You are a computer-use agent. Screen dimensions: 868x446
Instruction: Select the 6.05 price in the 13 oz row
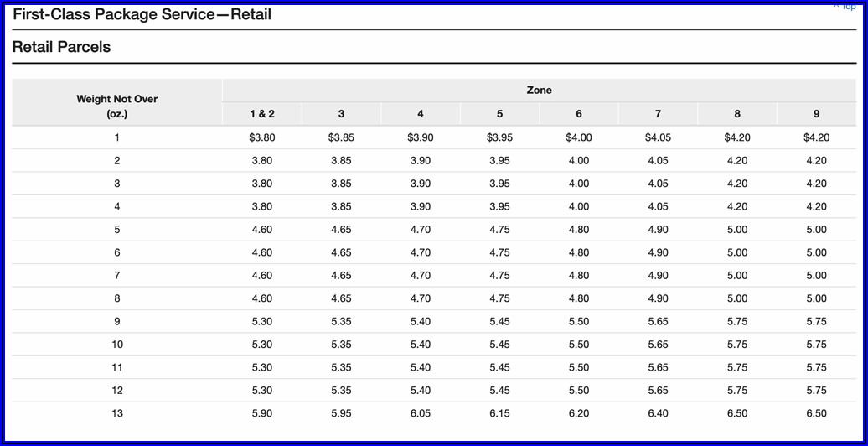tap(420, 413)
